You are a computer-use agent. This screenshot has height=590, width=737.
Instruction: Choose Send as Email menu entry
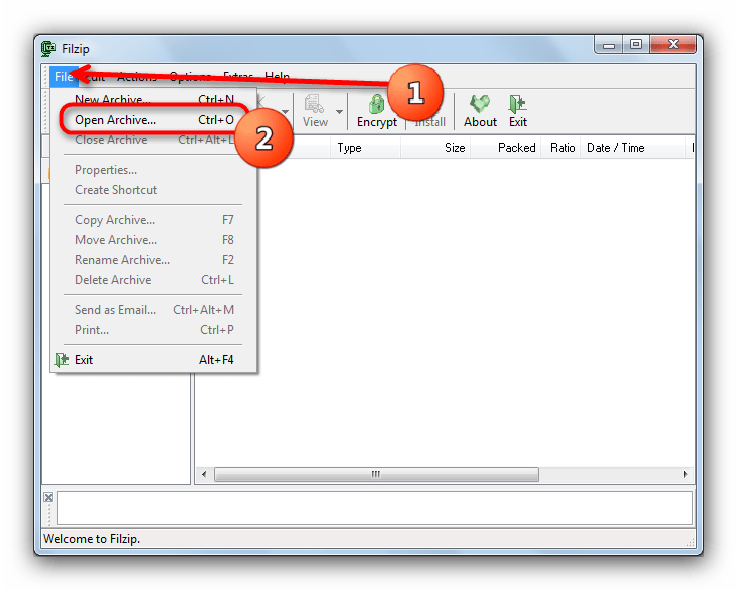tap(154, 310)
